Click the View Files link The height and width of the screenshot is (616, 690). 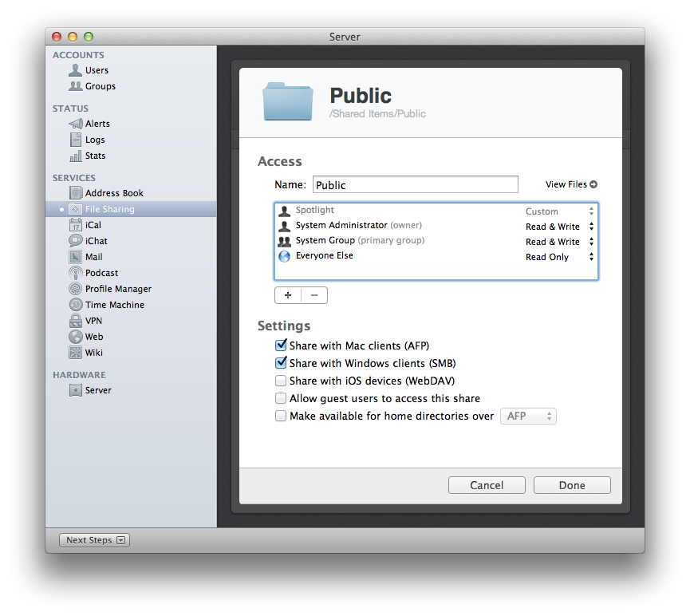(571, 184)
